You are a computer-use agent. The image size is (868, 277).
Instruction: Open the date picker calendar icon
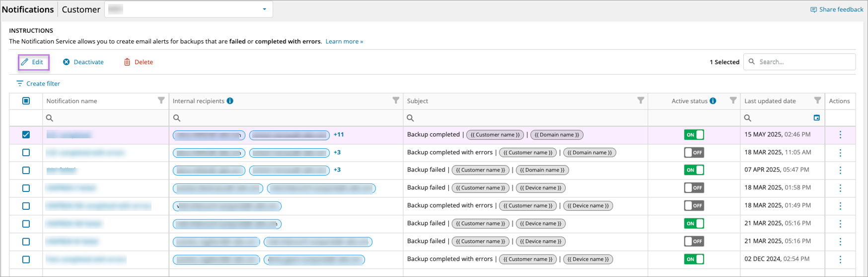click(817, 118)
